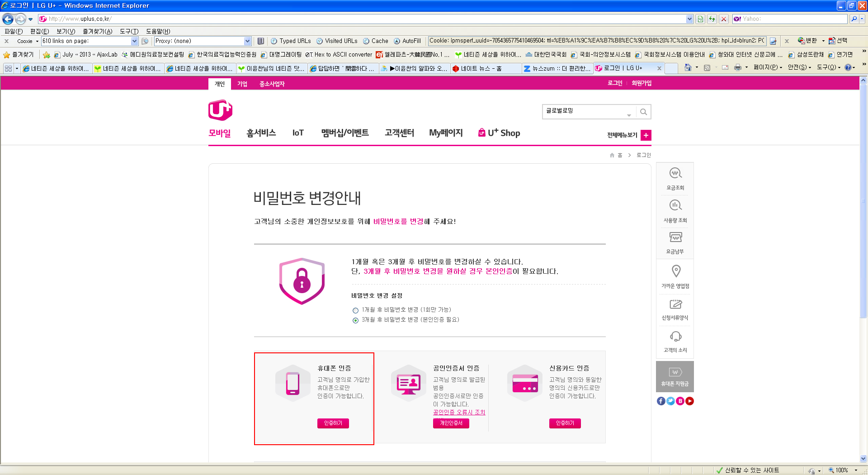Click the Help question-mark icon
The image size is (868, 475).
pos(848,68)
